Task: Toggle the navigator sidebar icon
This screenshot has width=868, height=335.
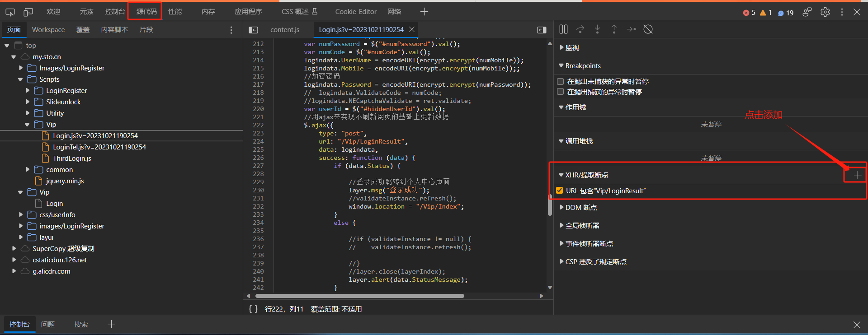Action: (253, 30)
